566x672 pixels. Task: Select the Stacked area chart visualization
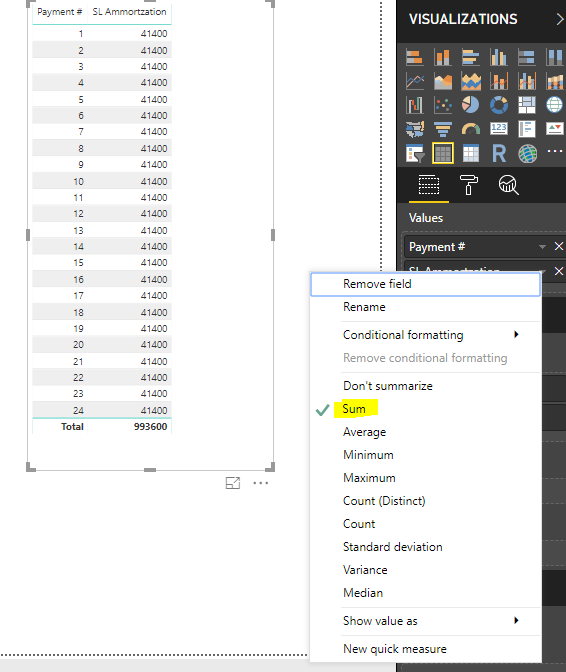pyautogui.click(x=470, y=81)
